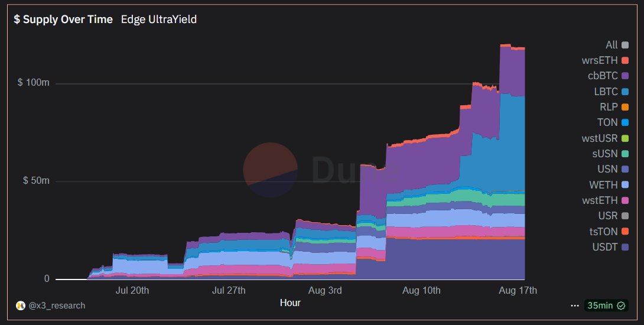Screen dimensions: 644x325
Task: Toggle sUSN series in legend
Action: (610, 154)
